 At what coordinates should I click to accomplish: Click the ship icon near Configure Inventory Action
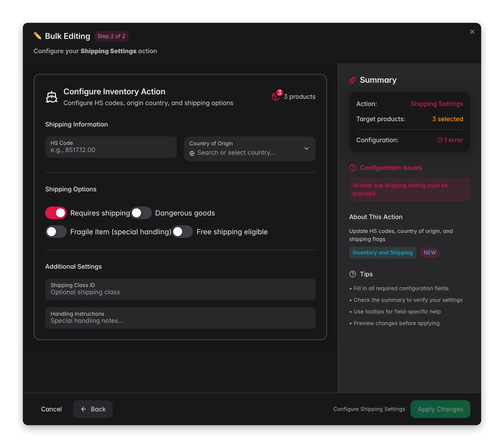point(51,97)
